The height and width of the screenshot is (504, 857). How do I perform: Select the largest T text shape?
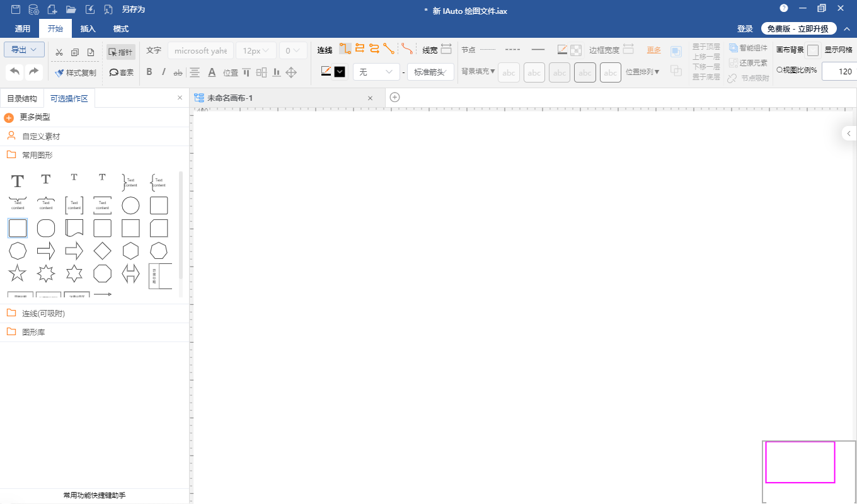coord(18,181)
